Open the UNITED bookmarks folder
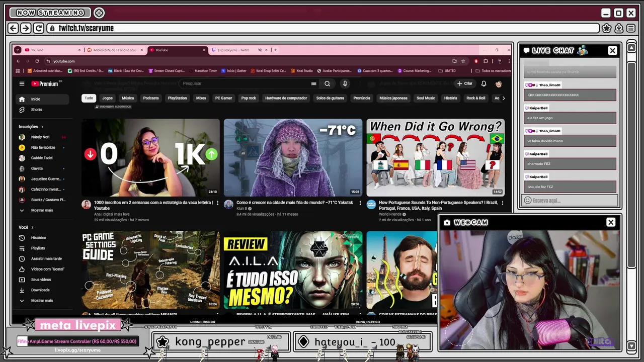 tap(447, 71)
